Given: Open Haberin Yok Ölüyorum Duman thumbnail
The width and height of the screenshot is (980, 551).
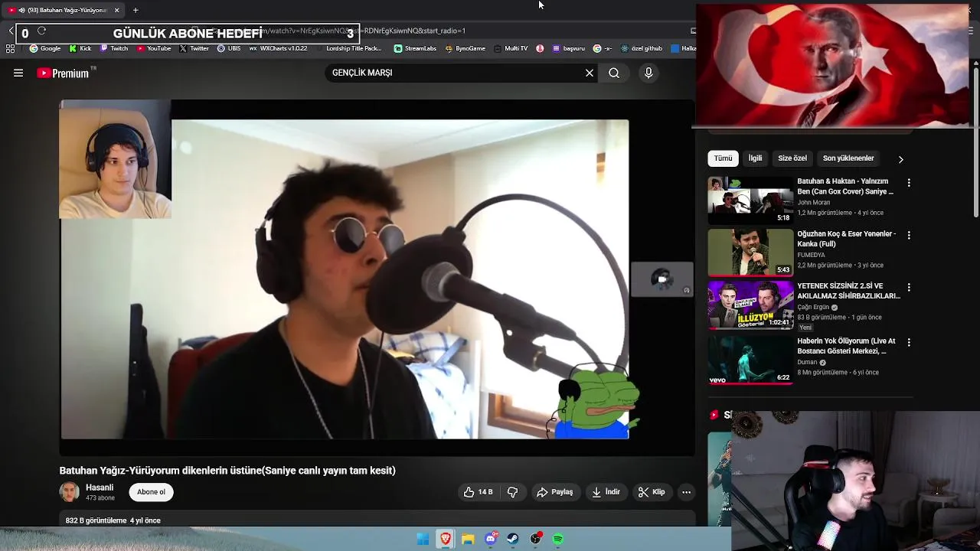Looking at the screenshot, I should (x=750, y=360).
